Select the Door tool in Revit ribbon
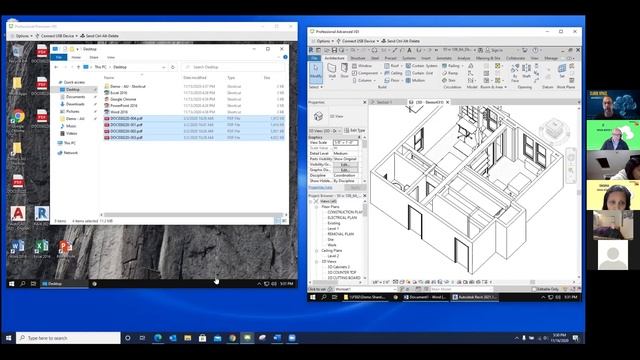Image resolution: width=640 pixels, height=360 pixels. pyautogui.click(x=344, y=71)
